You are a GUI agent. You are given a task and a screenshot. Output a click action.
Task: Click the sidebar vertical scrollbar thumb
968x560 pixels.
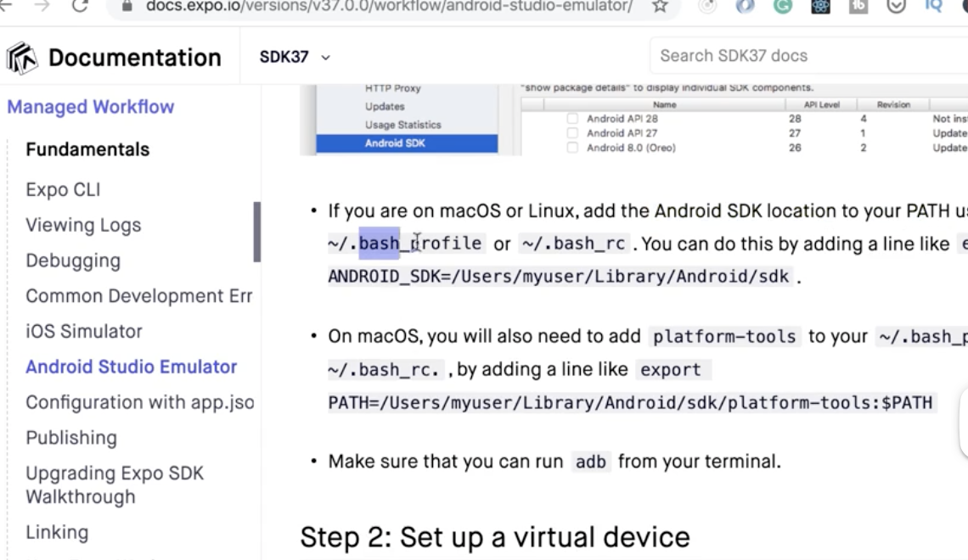click(x=256, y=232)
